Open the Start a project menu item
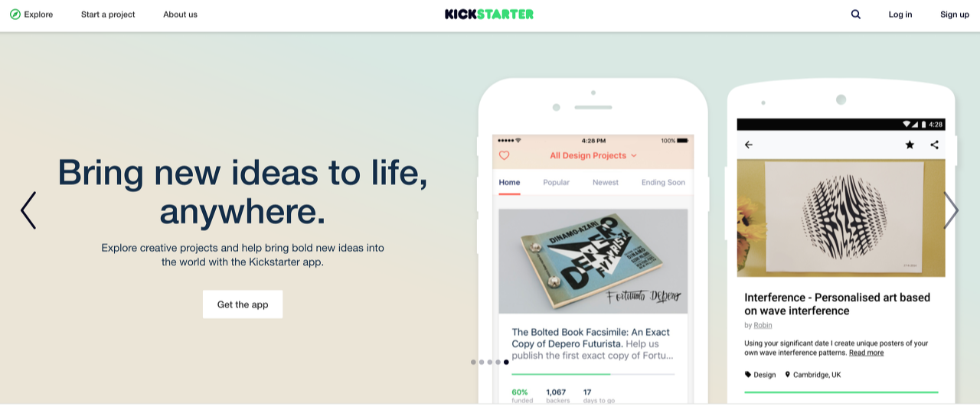Screen dimensions: 980x410 click(108, 14)
